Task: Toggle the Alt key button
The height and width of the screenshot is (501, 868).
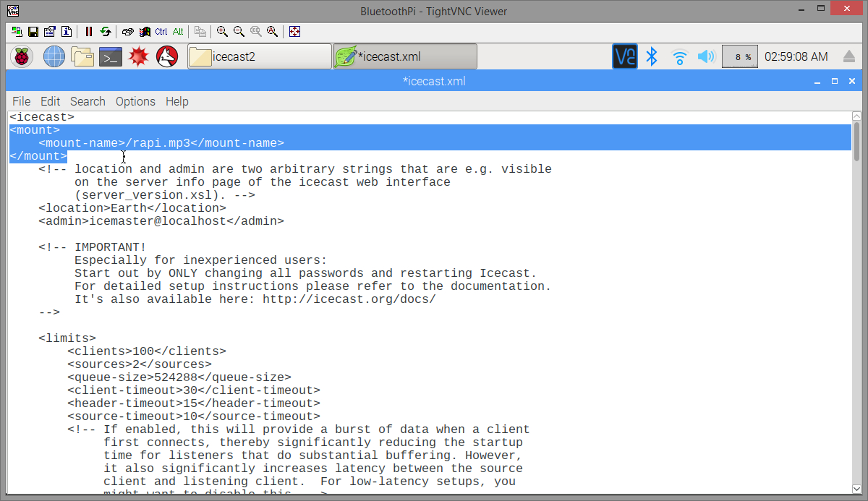Action: click(x=178, y=32)
